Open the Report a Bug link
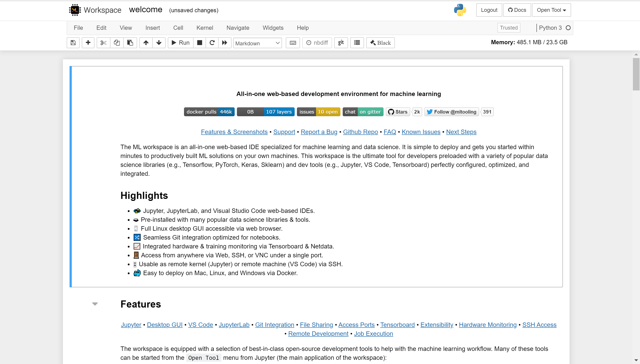640x364 pixels. coord(319,132)
